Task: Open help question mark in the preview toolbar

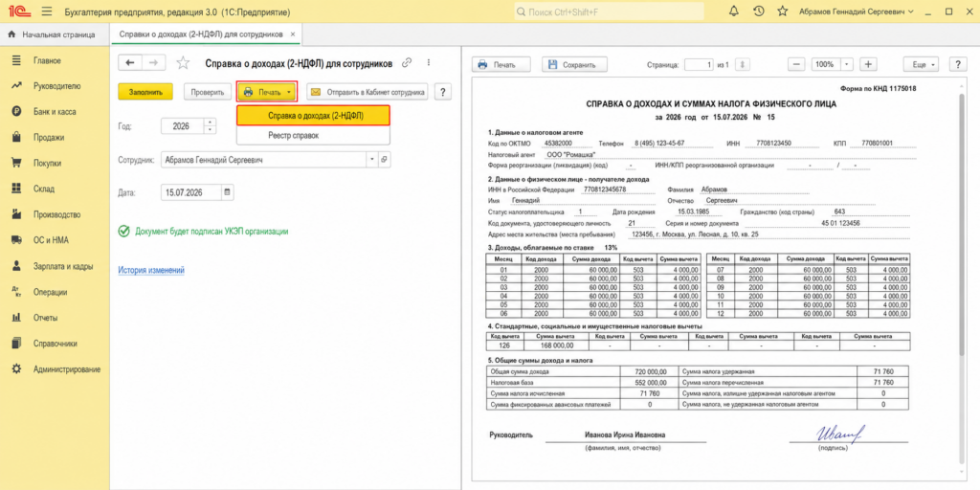Action: click(x=958, y=64)
